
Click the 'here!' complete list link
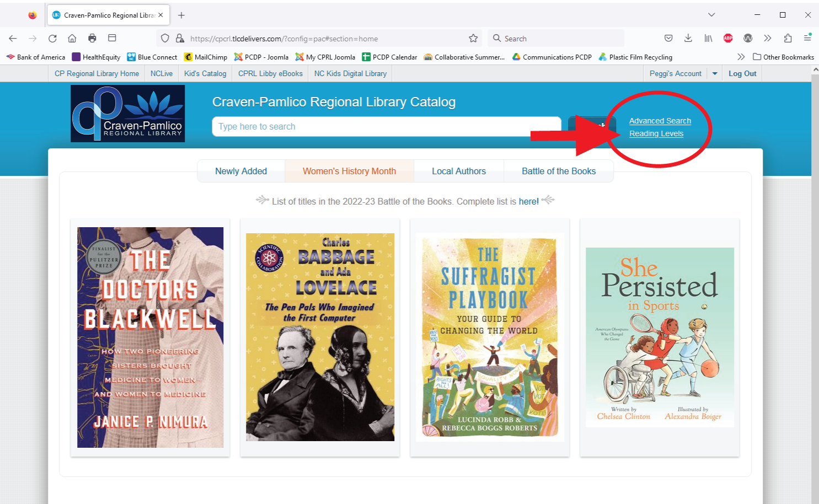[529, 201]
